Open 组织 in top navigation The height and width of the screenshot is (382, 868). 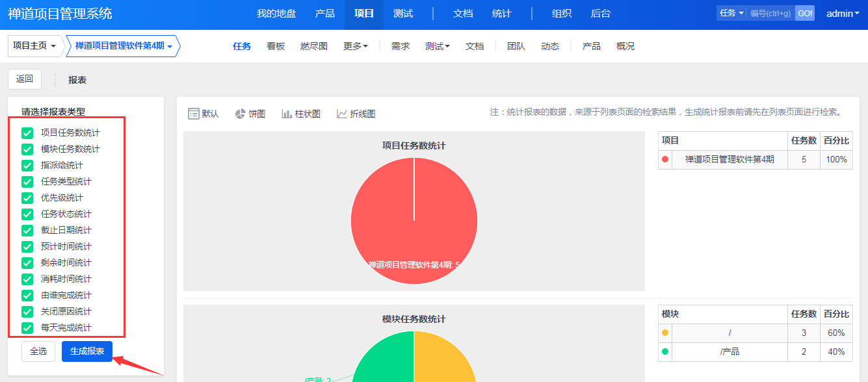562,13
